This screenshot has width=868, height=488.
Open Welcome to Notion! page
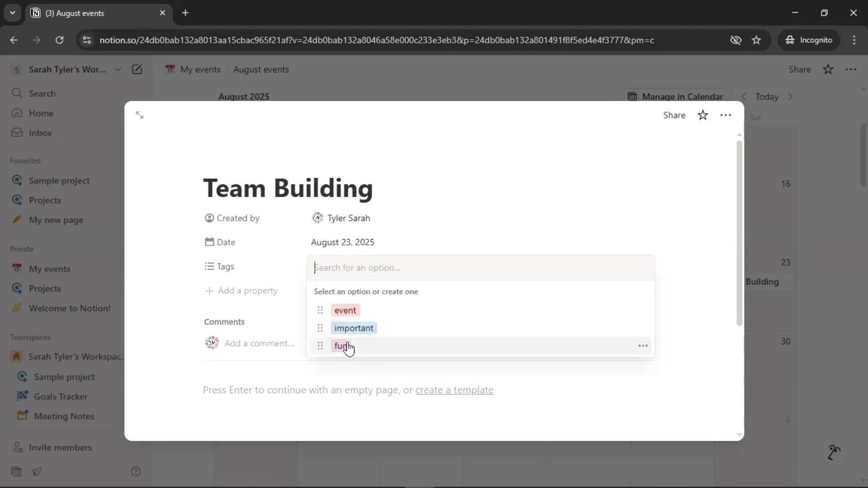pos(70,308)
